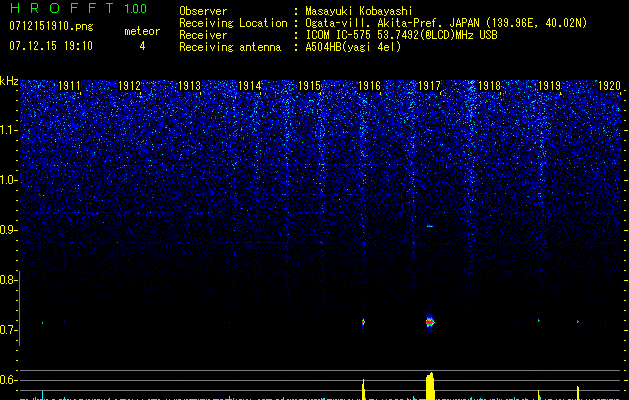Click the tall yellow power bar under 1917
Screen dimensions: 629x400
[430, 386]
